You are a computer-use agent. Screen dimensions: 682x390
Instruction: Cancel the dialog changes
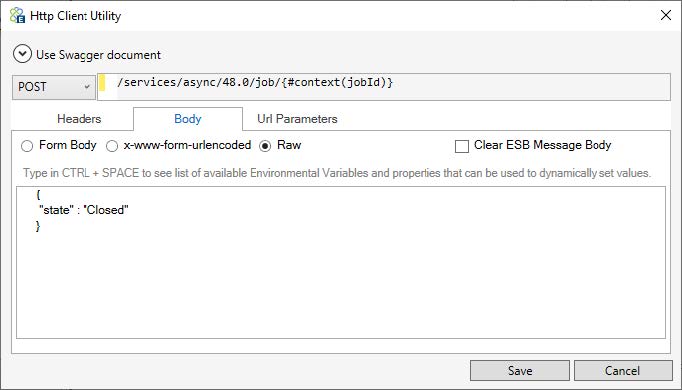coord(623,370)
